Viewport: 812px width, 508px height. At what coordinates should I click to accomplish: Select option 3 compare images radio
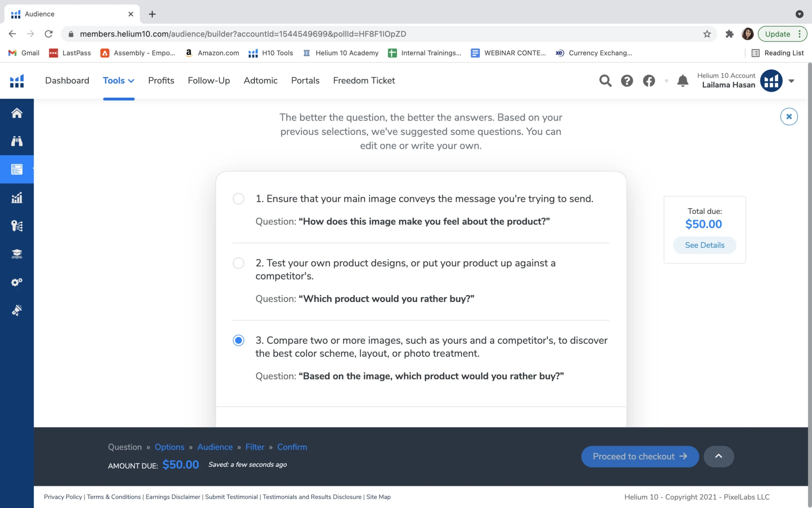pyautogui.click(x=239, y=340)
